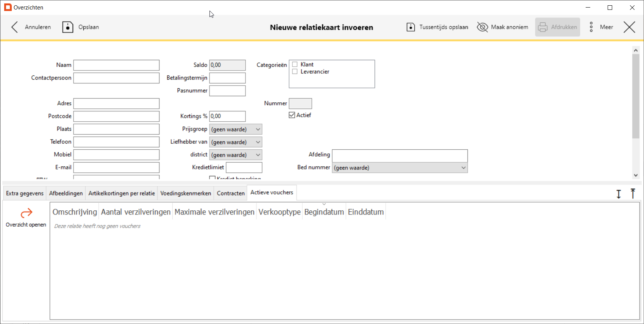Click the Opslaan save icon
Image resolution: width=644 pixels, height=324 pixels.
point(67,27)
